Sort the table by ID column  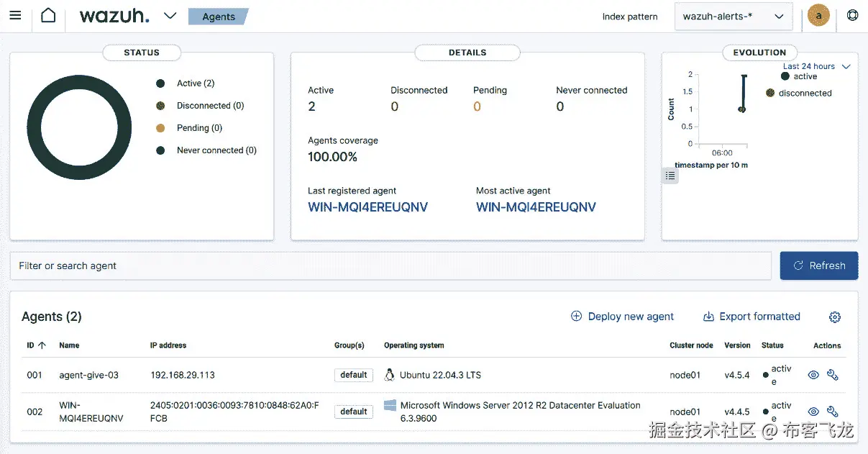[x=36, y=345]
